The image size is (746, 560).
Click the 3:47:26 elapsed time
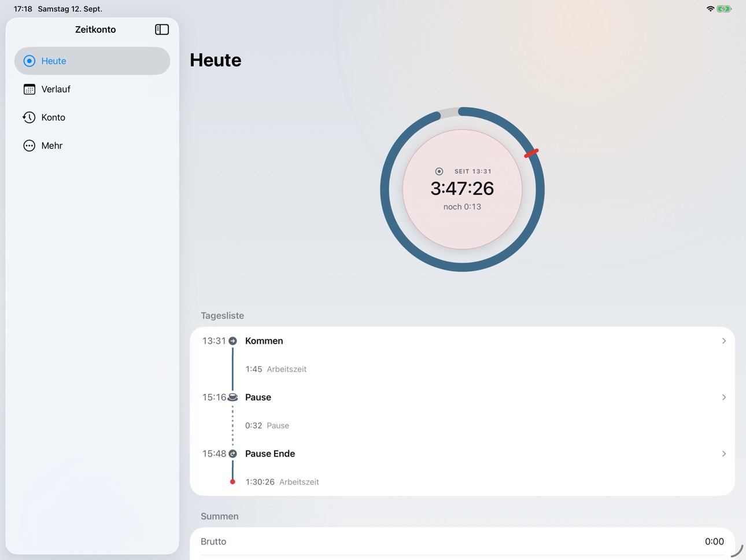tap(462, 189)
